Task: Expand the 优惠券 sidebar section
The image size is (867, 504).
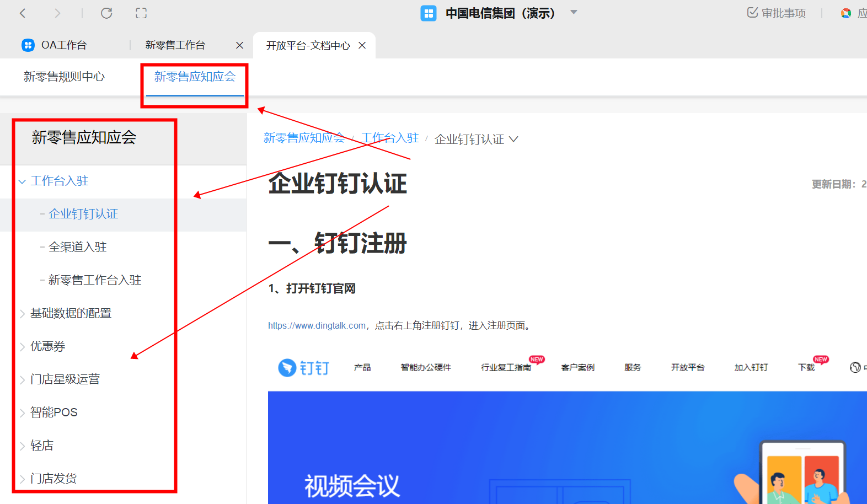Action: tap(22, 347)
